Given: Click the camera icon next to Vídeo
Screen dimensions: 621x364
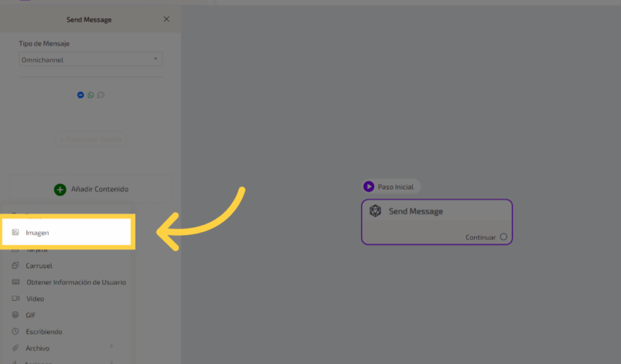Looking at the screenshot, I should (16, 299).
